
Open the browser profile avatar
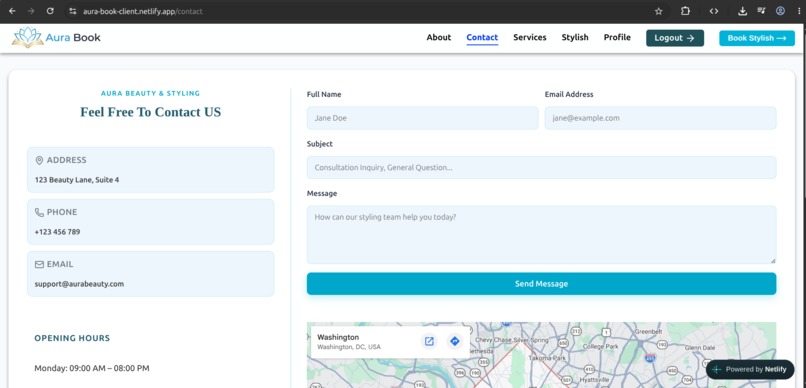[780, 11]
